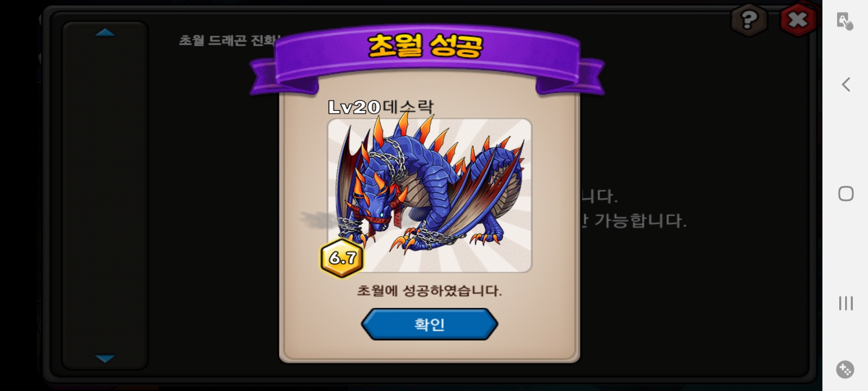Confirm with the blue 확인 button
Viewport: 868px width, 391px height.
click(x=429, y=324)
